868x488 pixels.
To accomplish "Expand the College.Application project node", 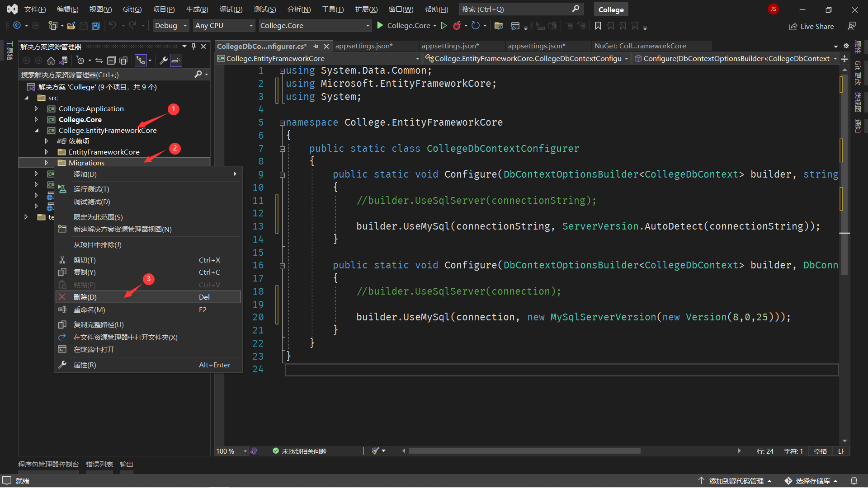I will 36,108.
